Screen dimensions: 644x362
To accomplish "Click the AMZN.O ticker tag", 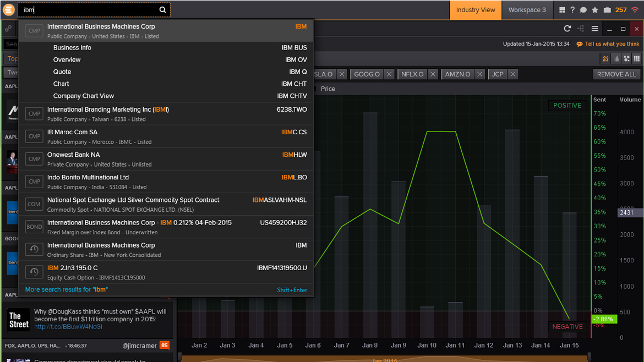I will (x=457, y=74).
